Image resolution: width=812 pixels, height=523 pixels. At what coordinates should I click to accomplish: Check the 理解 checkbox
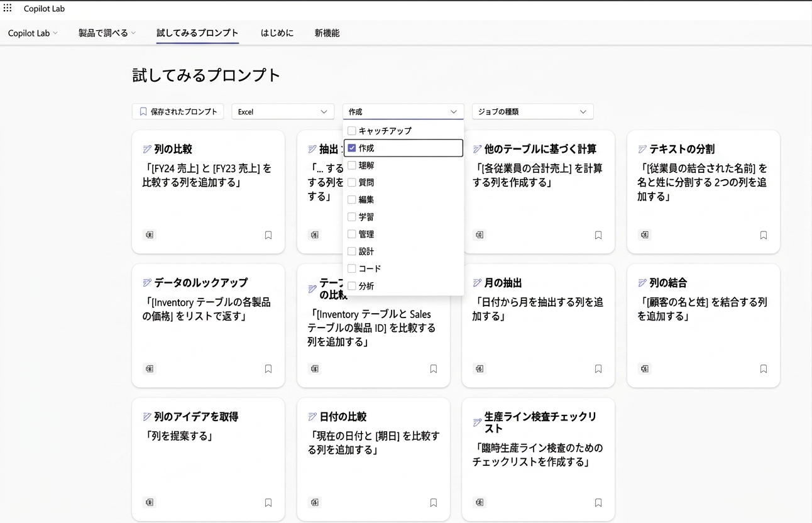(x=352, y=165)
